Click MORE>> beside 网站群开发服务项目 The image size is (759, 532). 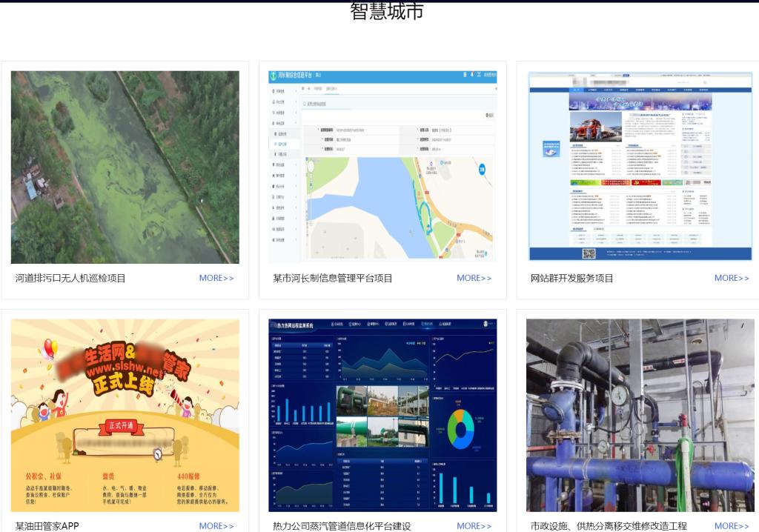[x=732, y=279]
